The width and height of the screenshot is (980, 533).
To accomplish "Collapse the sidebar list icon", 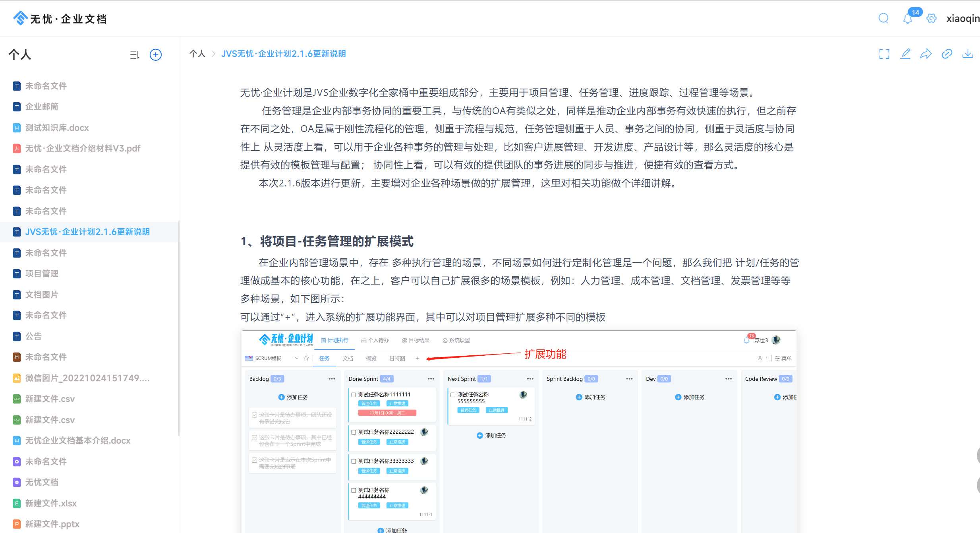I will [135, 55].
